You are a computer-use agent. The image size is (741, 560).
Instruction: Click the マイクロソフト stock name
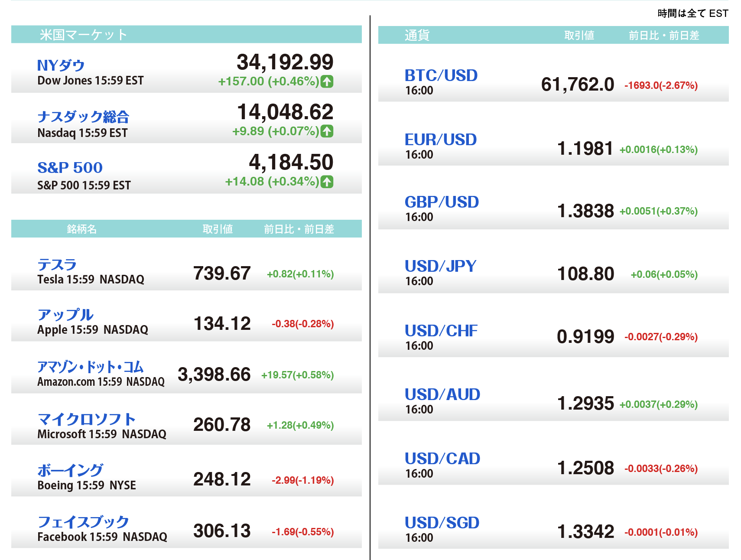click(x=86, y=419)
